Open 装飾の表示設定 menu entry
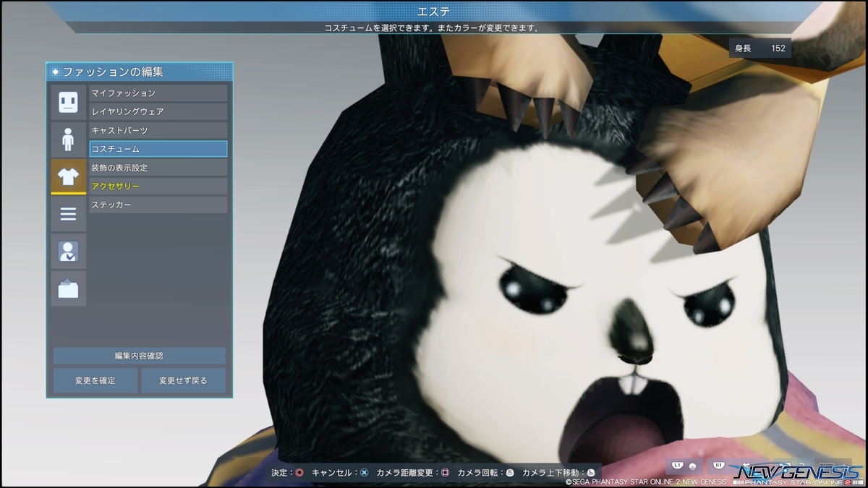The height and width of the screenshot is (488, 868). pos(158,168)
